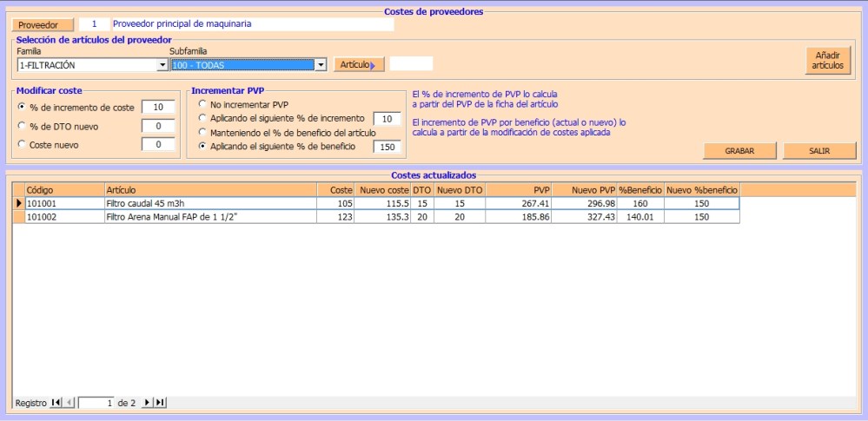Select row marker for article 101002
This screenshot has width=868, height=421.
[x=19, y=217]
